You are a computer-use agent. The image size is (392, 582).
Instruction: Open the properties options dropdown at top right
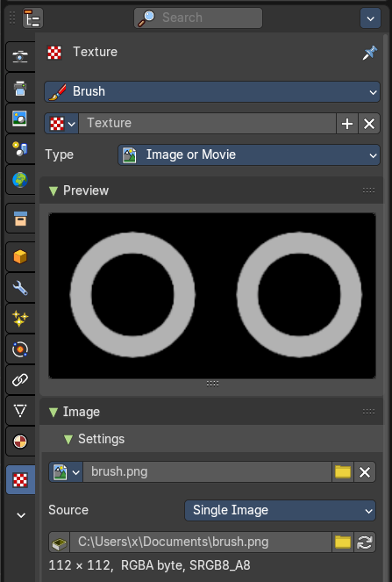[x=370, y=18]
